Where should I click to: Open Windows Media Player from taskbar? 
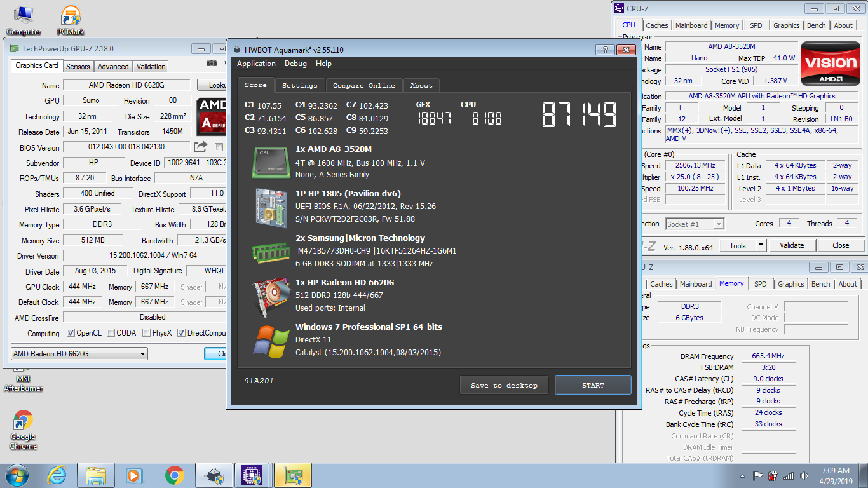coord(134,475)
